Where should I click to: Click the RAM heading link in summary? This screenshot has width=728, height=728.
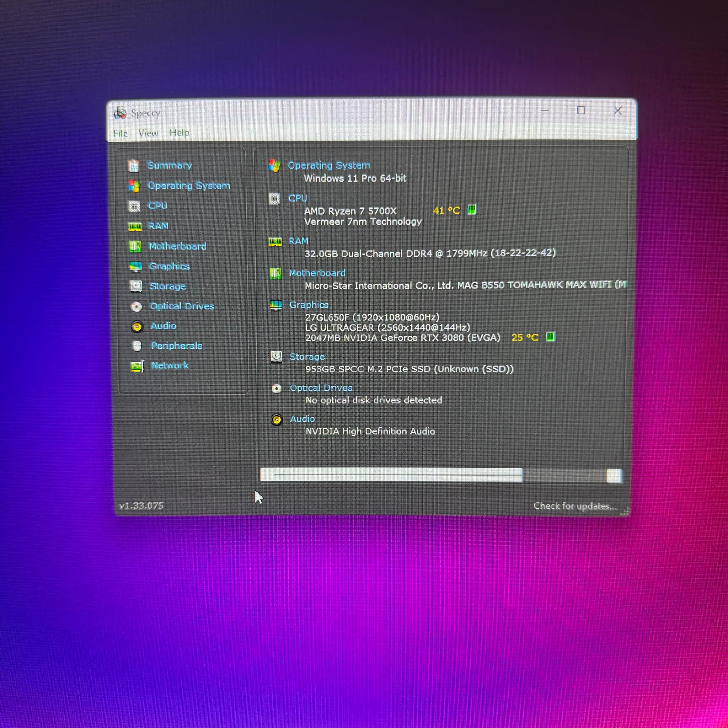pos(299,241)
